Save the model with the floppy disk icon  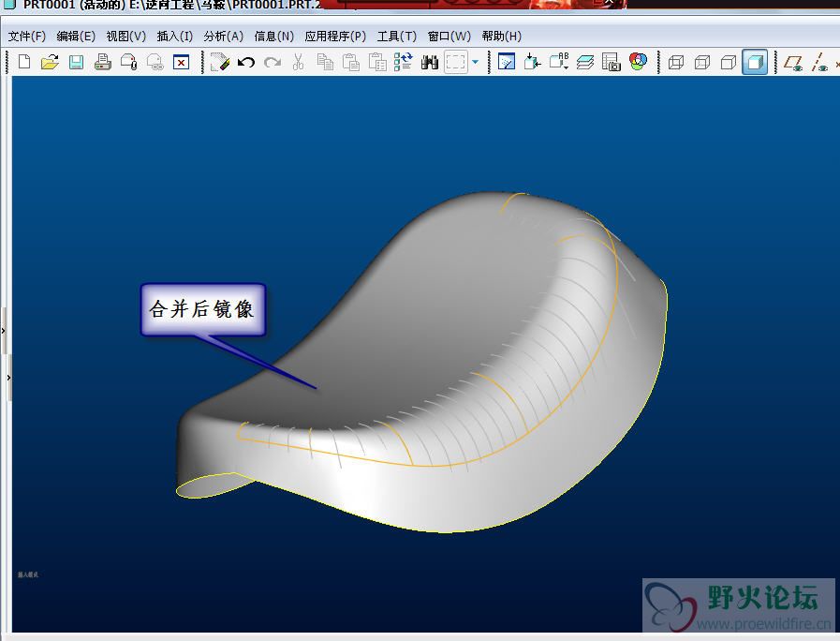click(x=76, y=62)
